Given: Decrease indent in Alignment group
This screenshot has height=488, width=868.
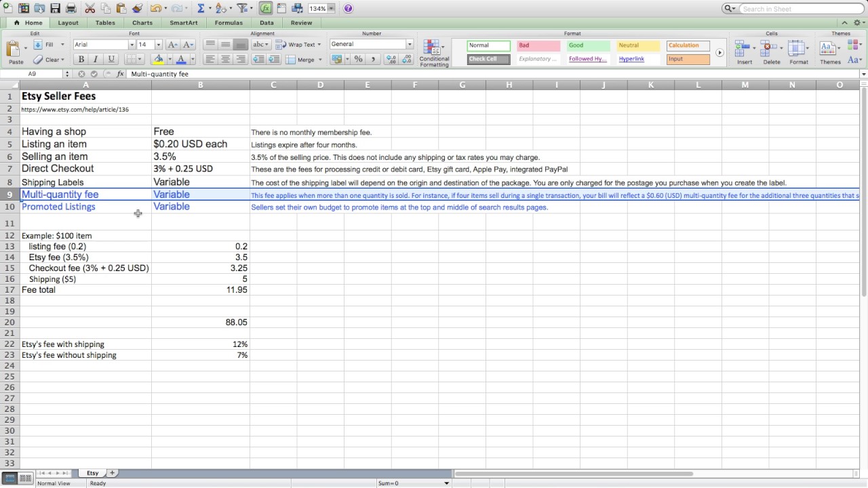Looking at the screenshot, I should [258, 60].
